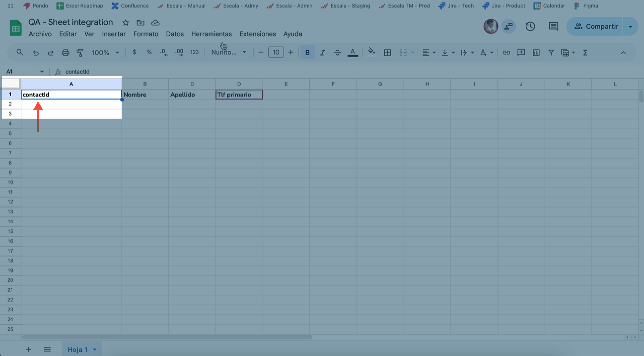This screenshot has height=356, width=644.
Task: Open the Jira - Tech bookmark
Action: point(456,5)
